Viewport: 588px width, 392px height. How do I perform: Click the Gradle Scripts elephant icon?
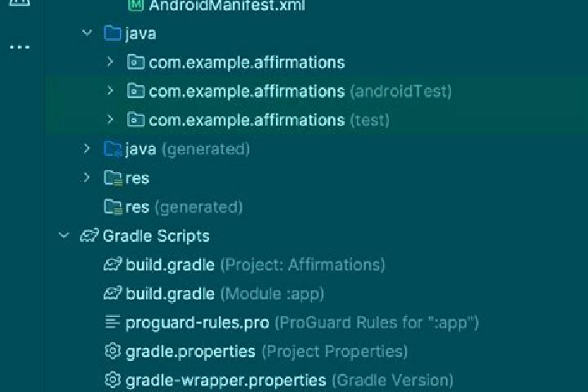(89, 235)
